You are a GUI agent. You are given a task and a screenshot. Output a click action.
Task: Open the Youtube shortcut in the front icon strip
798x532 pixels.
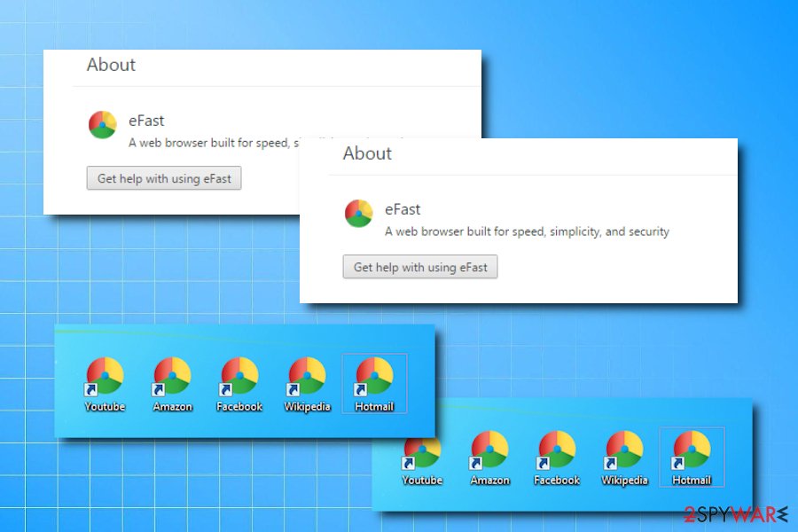105,383
